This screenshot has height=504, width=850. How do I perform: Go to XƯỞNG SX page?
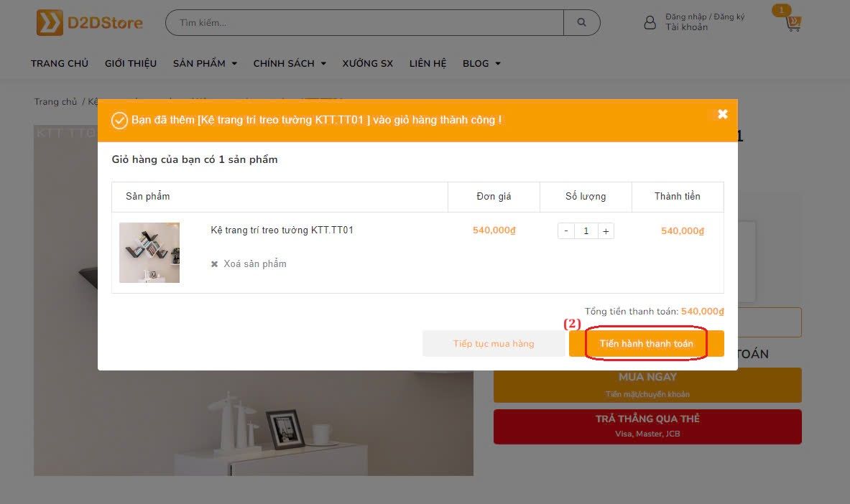pyautogui.click(x=368, y=63)
